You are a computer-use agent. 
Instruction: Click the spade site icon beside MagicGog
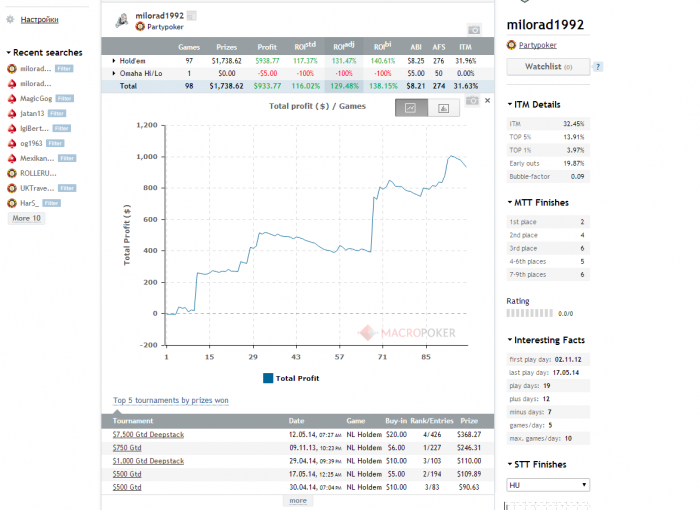tap(12, 98)
